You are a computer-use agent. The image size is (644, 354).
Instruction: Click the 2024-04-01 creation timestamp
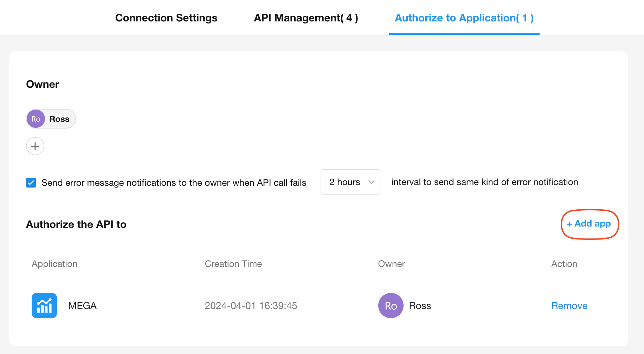point(251,306)
